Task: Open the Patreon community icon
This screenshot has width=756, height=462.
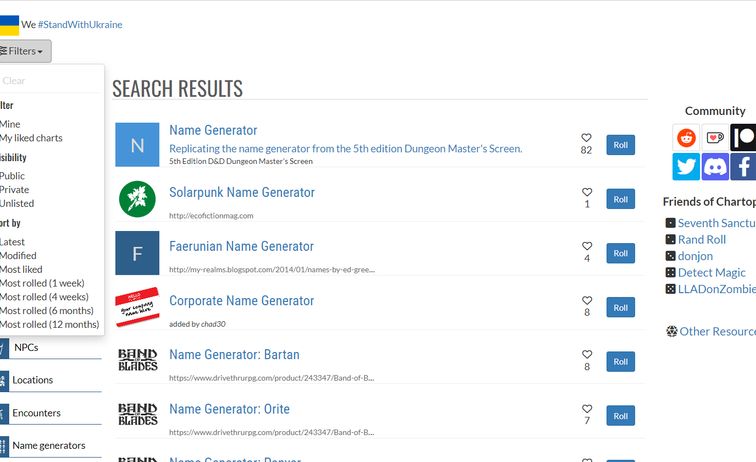Action: coord(743,138)
